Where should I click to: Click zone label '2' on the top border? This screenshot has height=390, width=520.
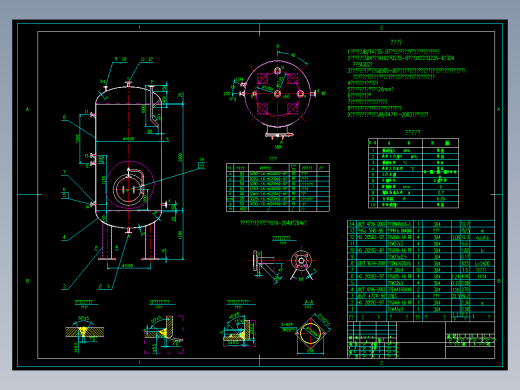(x=382, y=27)
